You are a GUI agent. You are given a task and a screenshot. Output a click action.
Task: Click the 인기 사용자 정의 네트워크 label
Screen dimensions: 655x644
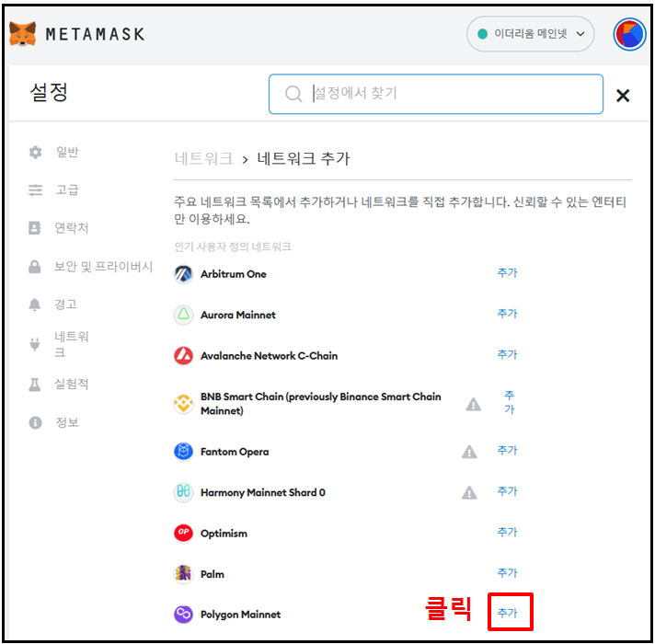pos(233,247)
